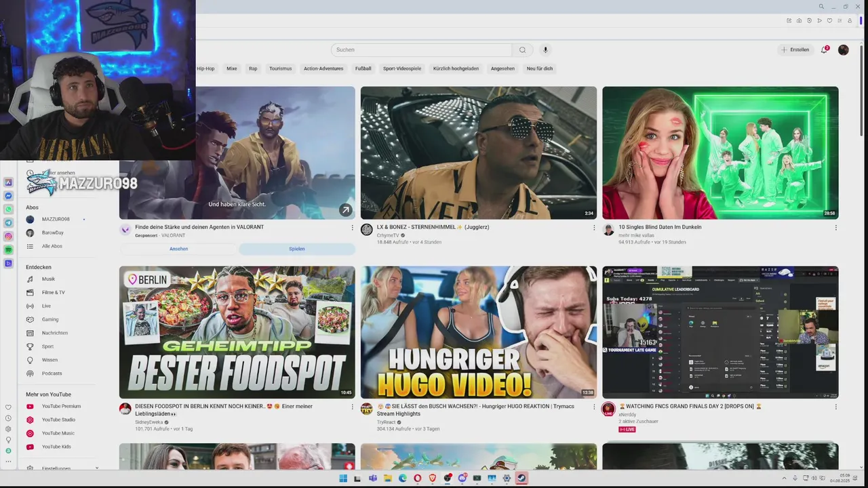Image resolution: width=868 pixels, height=488 pixels.
Task: Open Telegram in Opera sidebar
Action: tap(8, 223)
